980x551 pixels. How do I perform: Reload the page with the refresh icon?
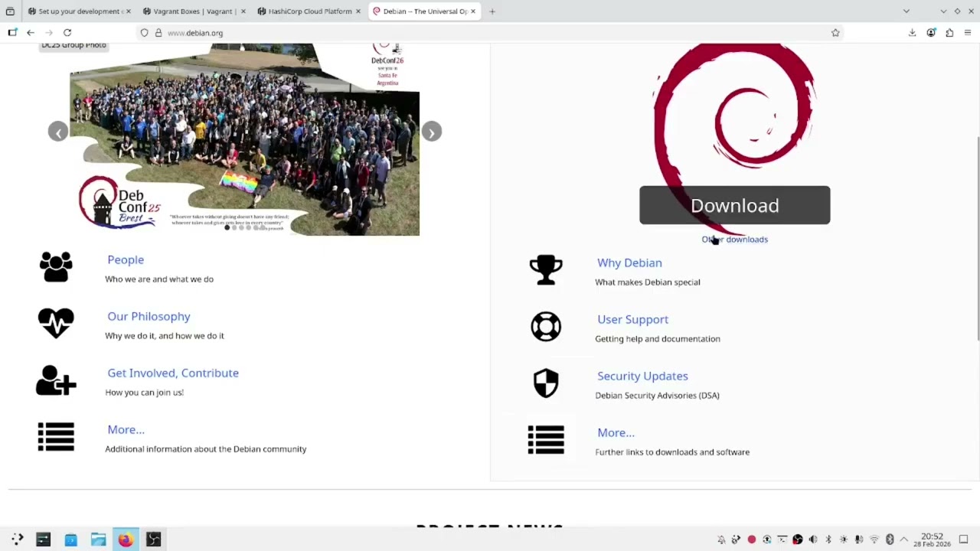pos(67,33)
